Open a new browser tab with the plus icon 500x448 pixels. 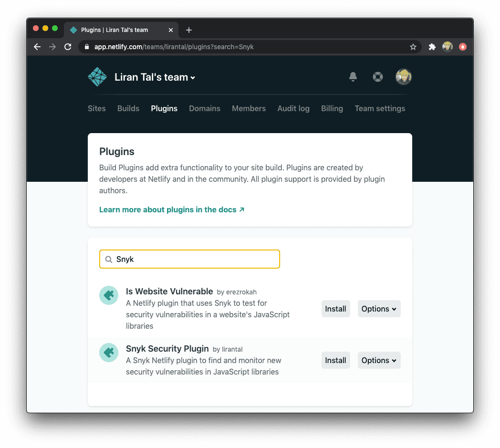pyautogui.click(x=189, y=30)
